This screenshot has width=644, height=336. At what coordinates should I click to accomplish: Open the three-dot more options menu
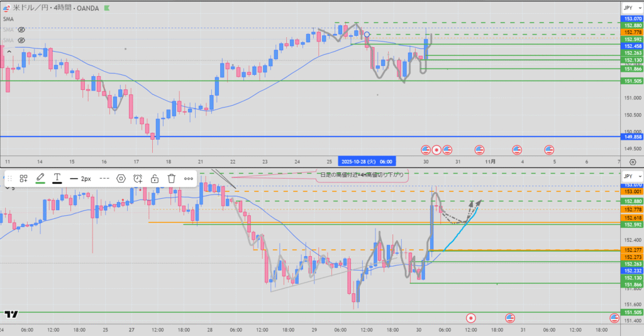(x=189, y=179)
